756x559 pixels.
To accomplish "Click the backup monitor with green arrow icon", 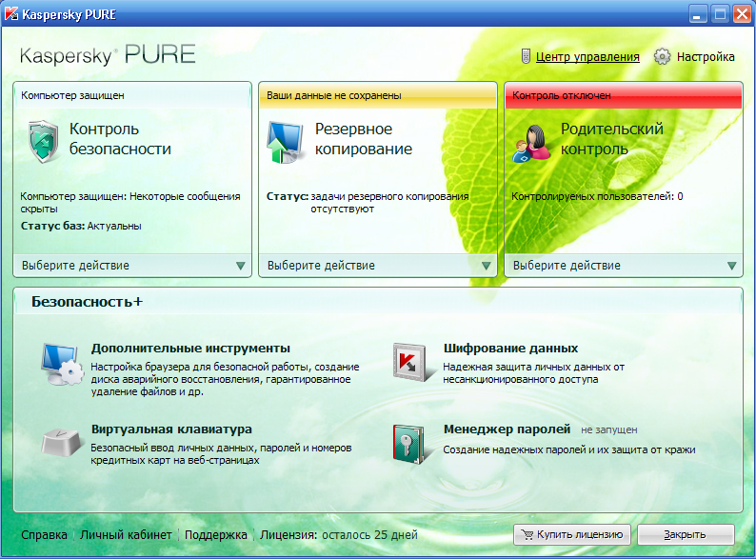I will coord(285,142).
